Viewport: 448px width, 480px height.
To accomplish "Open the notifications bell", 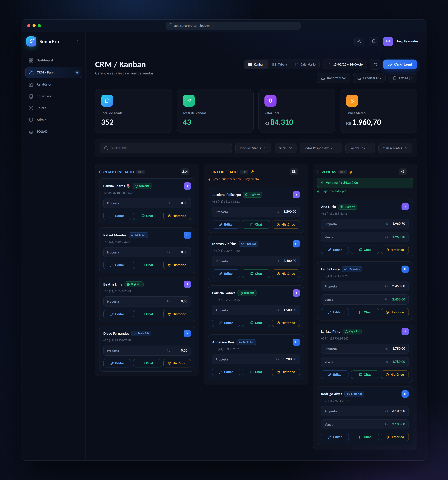I will coord(373,41).
